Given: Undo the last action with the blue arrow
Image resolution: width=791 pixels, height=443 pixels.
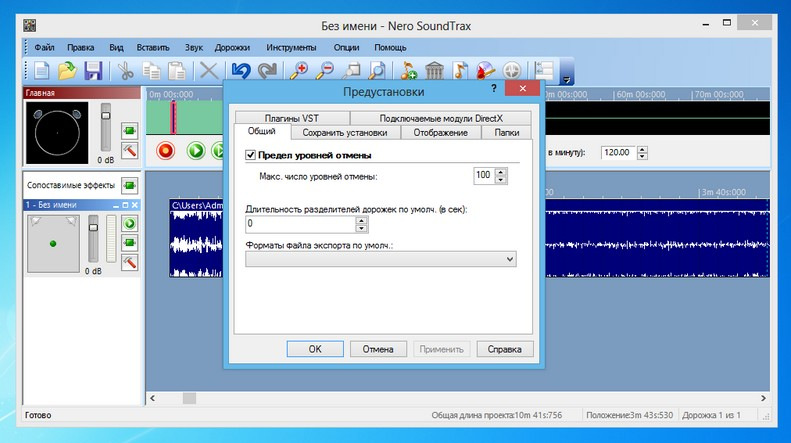Looking at the screenshot, I should pyautogui.click(x=241, y=71).
